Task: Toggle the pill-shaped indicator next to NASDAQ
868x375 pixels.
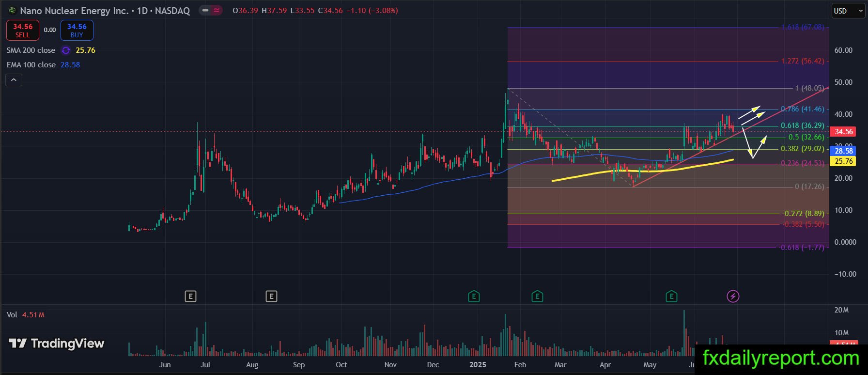Action: [211, 10]
